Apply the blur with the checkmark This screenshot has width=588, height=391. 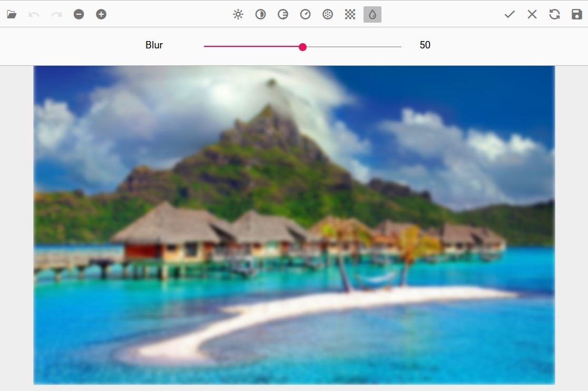click(x=509, y=14)
